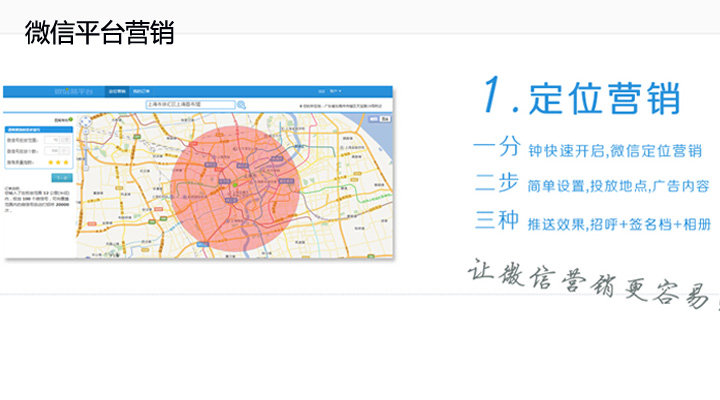
Task: Click the three-star quality rating
Action: point(58,162)
